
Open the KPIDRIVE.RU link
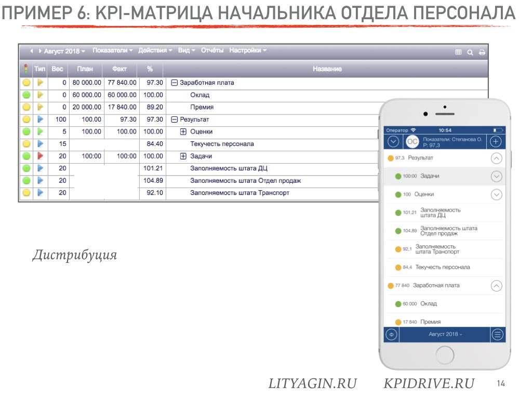pos(429,383)
